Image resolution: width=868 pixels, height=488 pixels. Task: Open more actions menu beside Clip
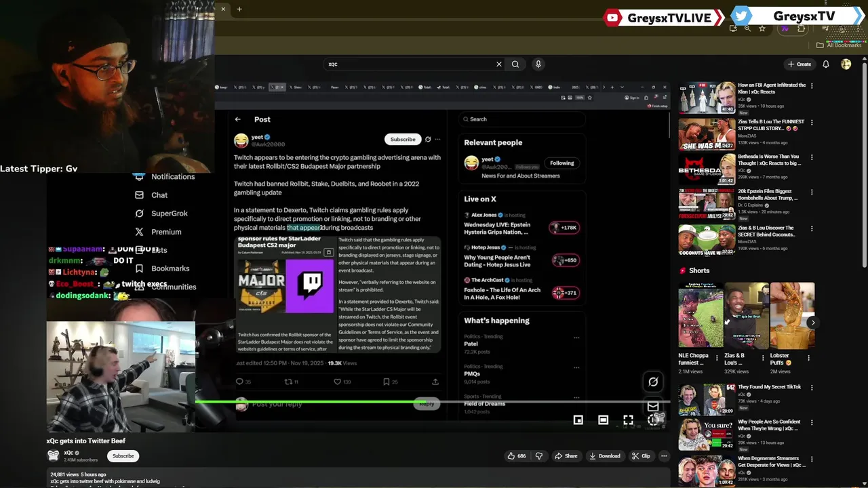point(664,456)
